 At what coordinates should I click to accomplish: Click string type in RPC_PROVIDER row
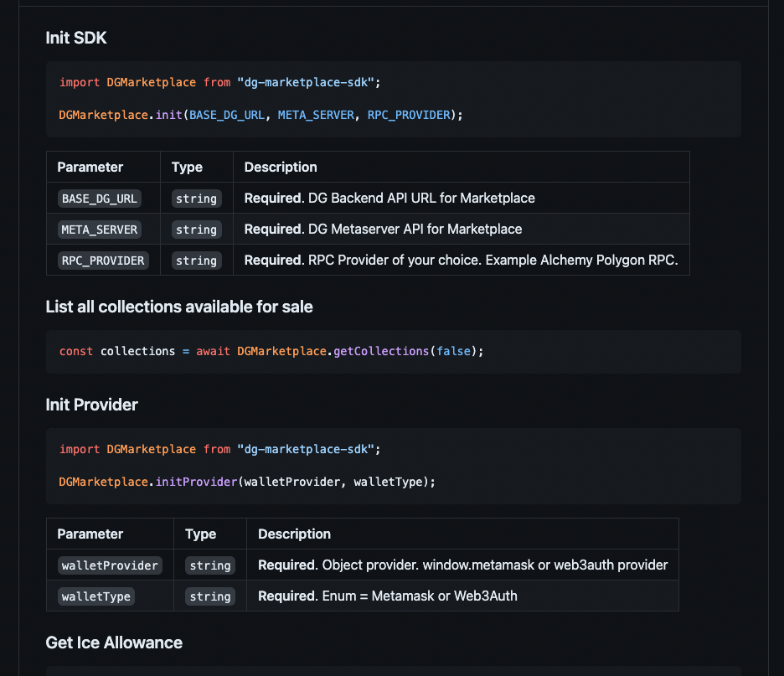click(197, 261)
